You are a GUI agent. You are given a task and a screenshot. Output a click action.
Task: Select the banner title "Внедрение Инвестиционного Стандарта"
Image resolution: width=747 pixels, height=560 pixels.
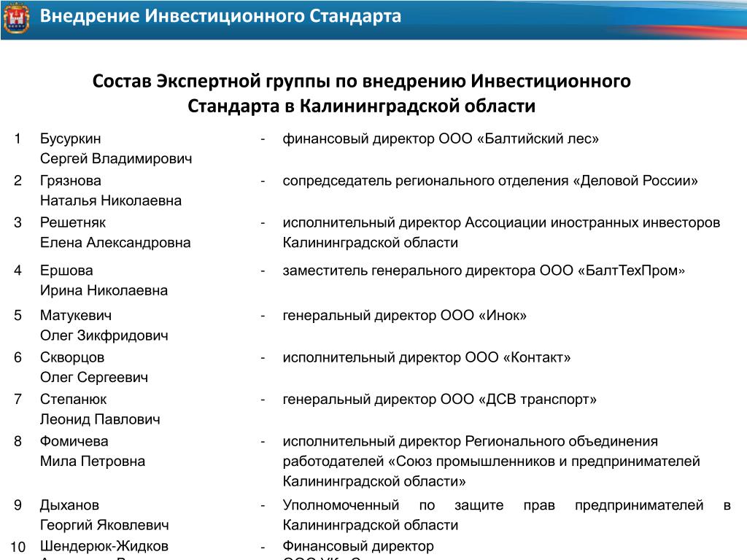[x=220, y=16]
